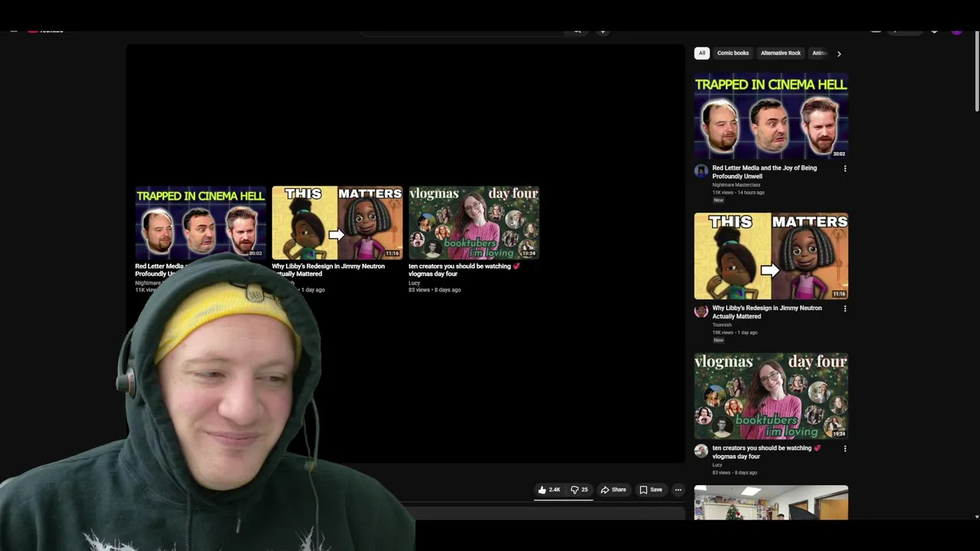
Task: Open end-screen title Why Libby's Redesign
Action: point(328,269)
